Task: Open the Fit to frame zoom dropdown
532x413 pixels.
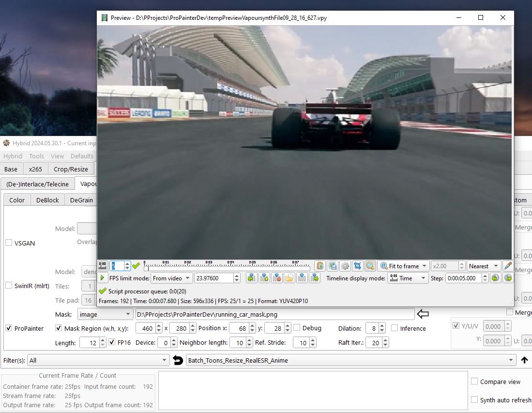Action: tap(404, 266)
